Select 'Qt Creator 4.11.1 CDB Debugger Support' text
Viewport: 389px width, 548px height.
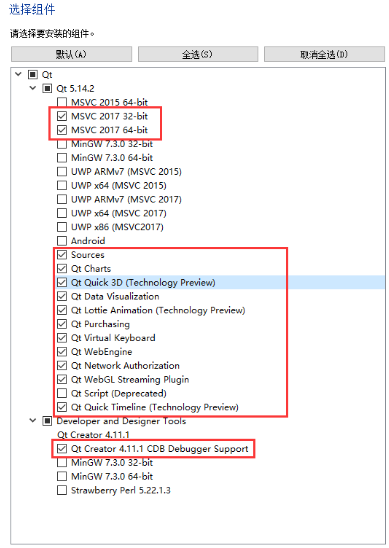[x=160, y=449]
